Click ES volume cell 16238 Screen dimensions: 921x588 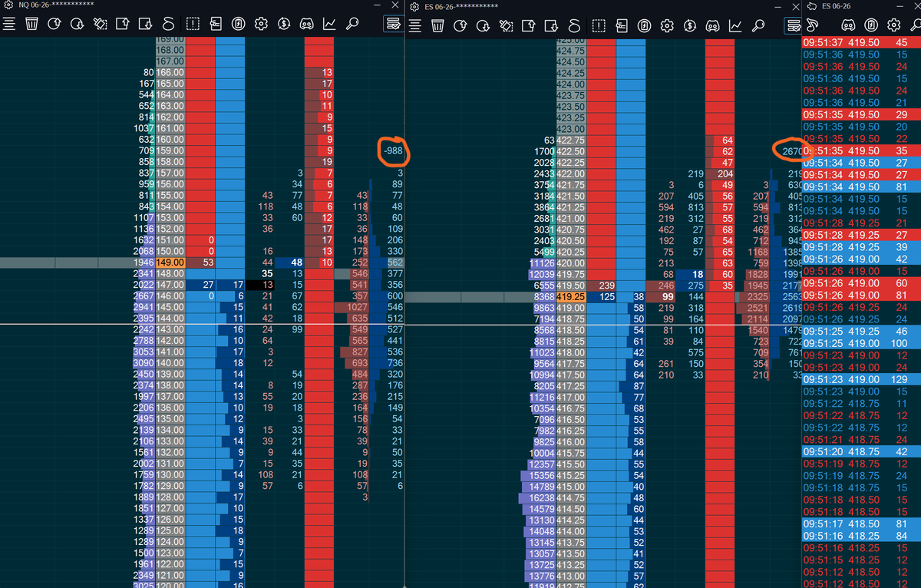click(x=538, y=497)
